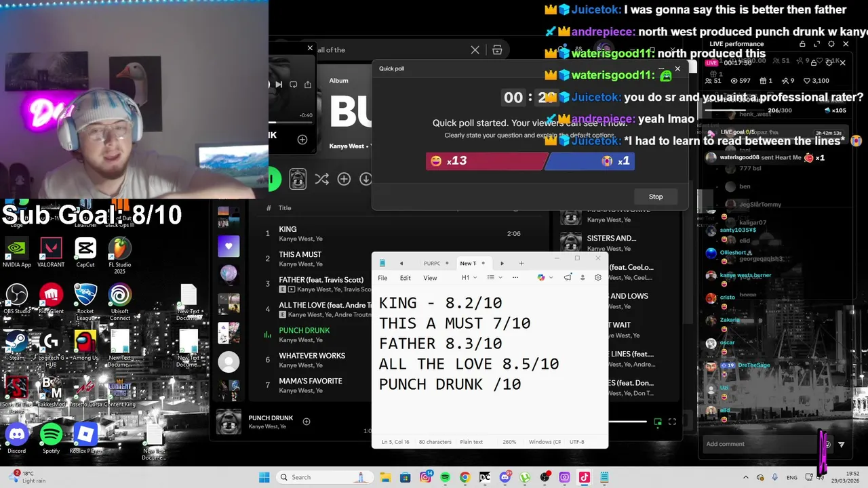868x488 pixels.
Task: Open the Spotify browse icon by the search
Action: click(x=497, y=50)
